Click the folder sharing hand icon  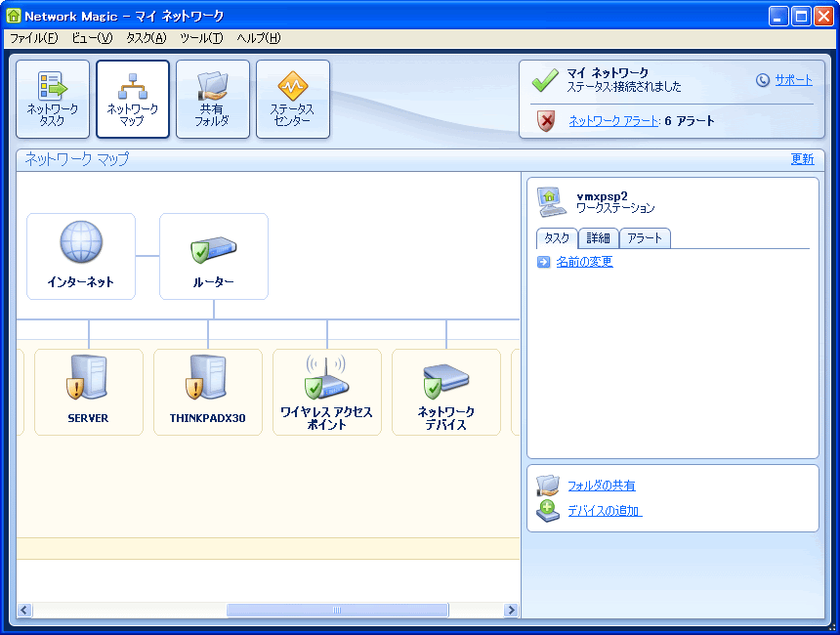tap(548, 486)
